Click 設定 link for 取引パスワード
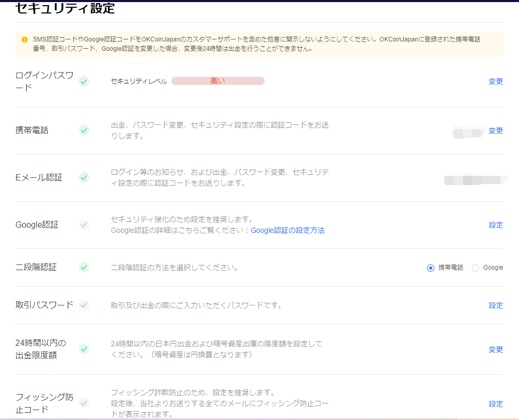Image resolution: width=519 pixels, height=420 pixels. click(x=496, y=305)
